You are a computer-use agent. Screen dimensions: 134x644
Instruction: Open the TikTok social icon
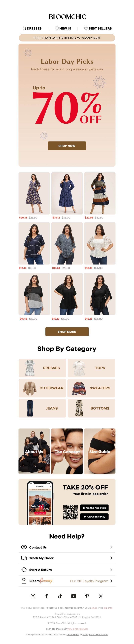point(60,596)
